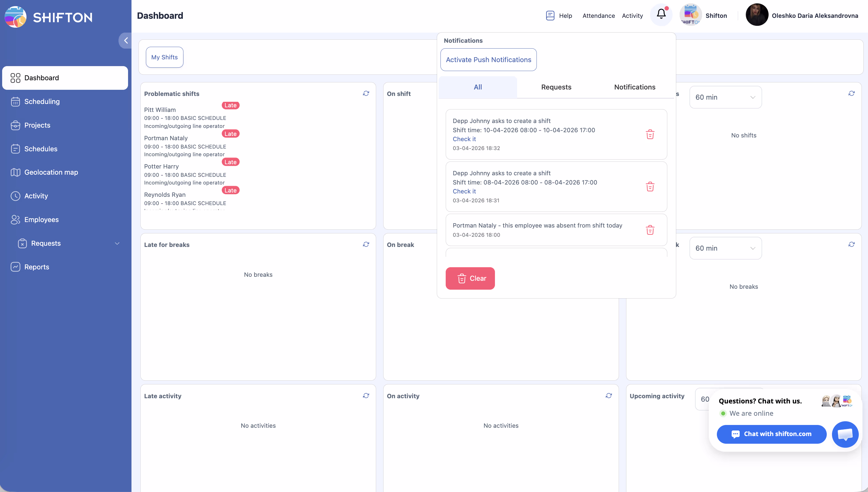Click the notification bell icon
868x492 pixels.
[x=661, y=14]
